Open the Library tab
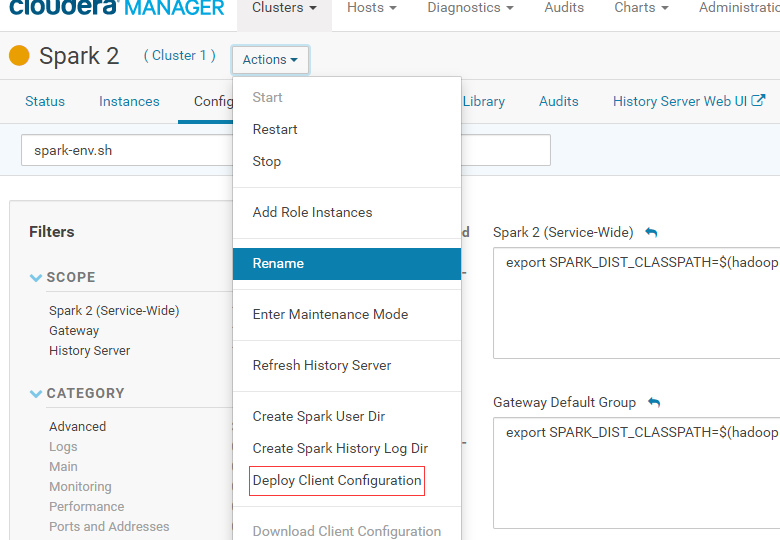 click(484, 101)
